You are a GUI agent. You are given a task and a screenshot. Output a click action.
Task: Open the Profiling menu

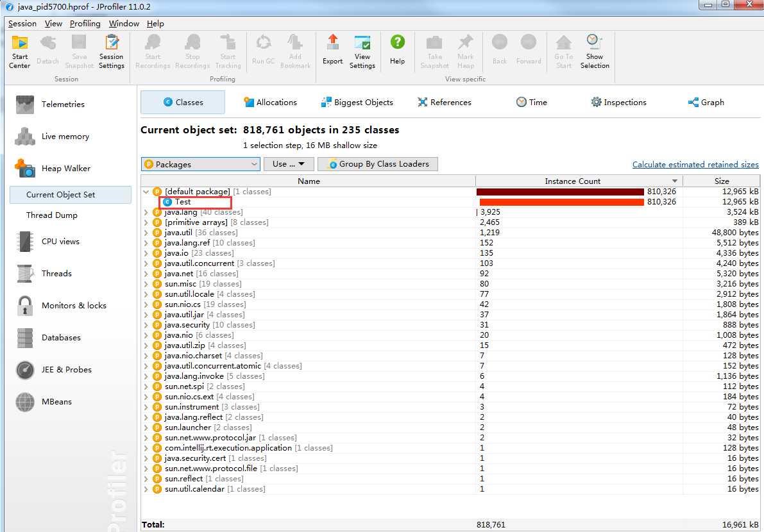(x=85, y=23)
